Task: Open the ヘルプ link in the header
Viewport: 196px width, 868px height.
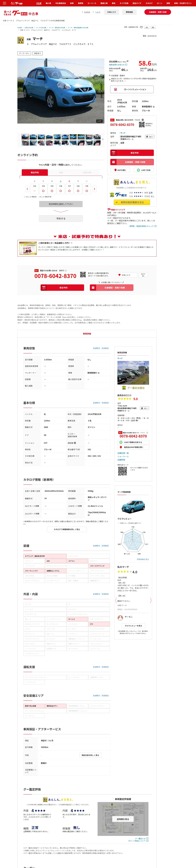Action: (x=98, y=12)
